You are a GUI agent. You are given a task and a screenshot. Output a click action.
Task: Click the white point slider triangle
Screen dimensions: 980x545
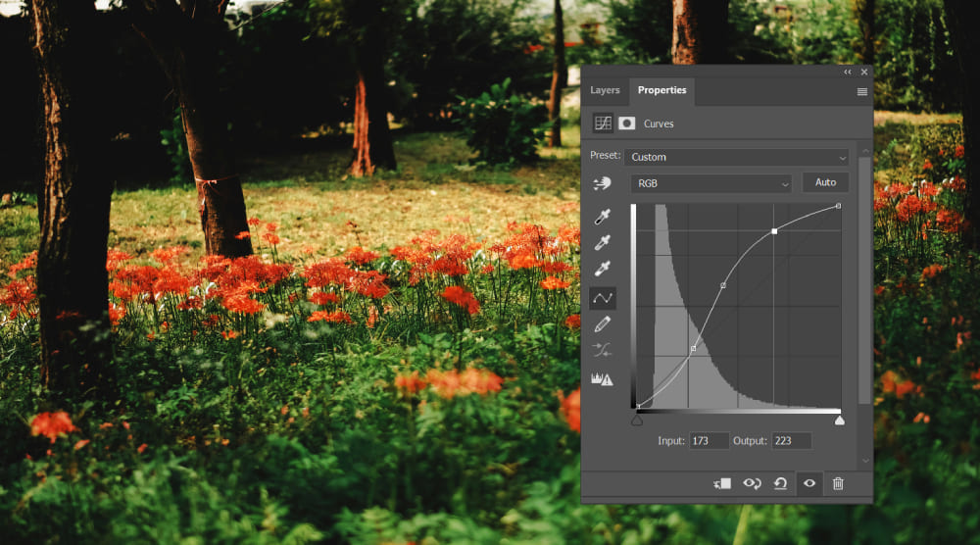[840, 421]
